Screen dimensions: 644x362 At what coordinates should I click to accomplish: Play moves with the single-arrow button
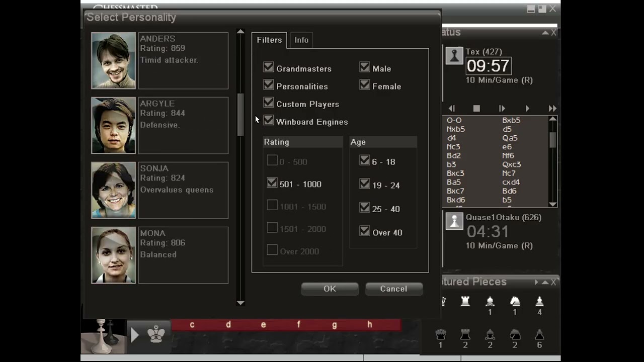point(527,109)
